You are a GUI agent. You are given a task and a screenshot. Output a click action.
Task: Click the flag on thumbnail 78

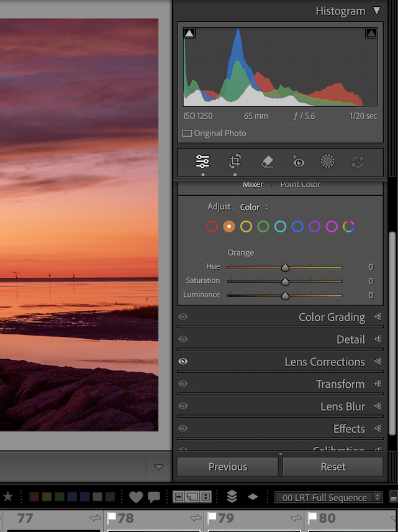(x=111, y=518)
